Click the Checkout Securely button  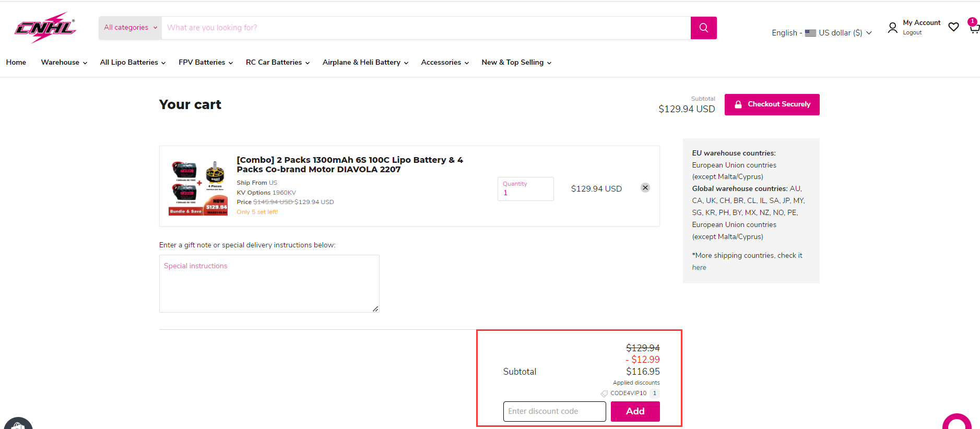tap(772, 104)
